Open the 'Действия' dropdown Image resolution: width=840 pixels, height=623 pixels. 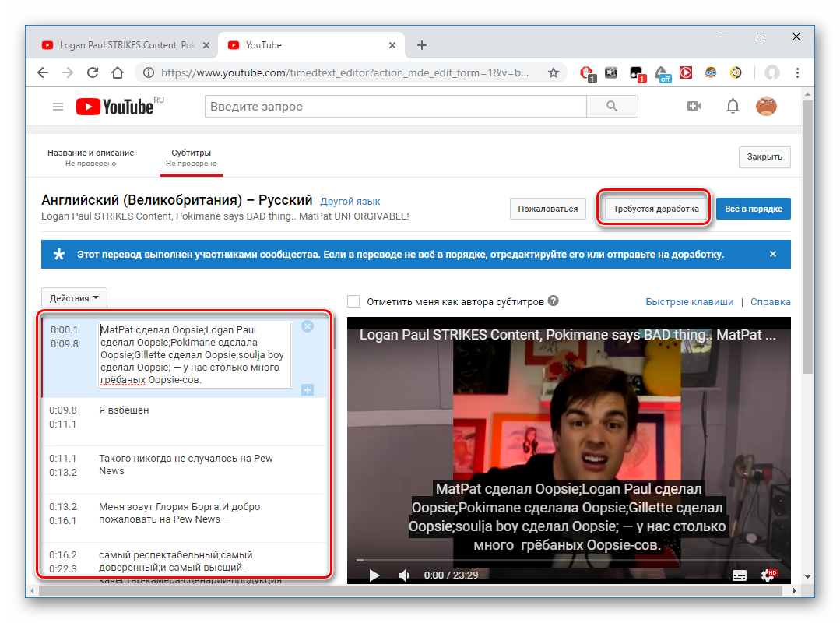point(74,297)
